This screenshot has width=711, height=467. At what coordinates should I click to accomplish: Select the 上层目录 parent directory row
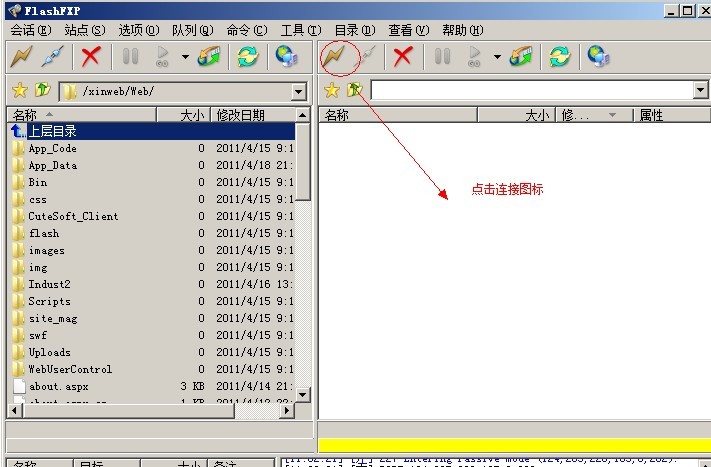(152, 131)
